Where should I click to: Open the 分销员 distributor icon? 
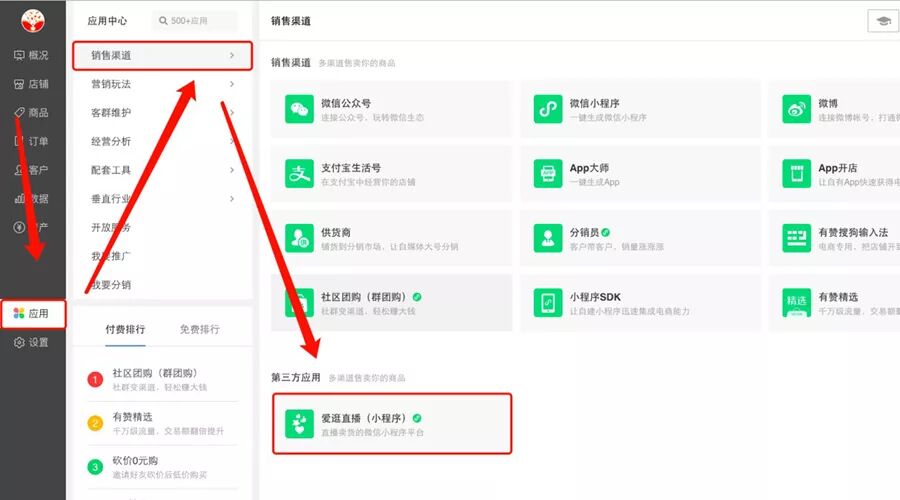[548, 238]
